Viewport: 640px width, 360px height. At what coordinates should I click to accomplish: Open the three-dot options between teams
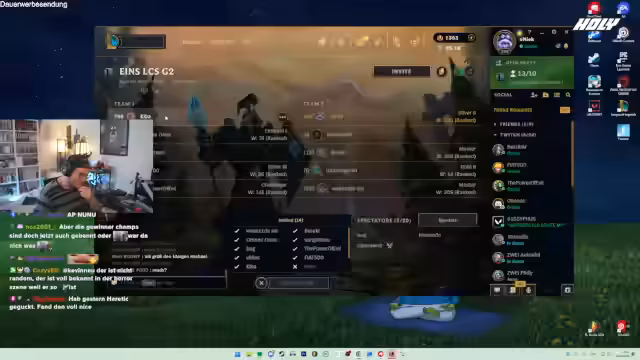click(282, 117)
